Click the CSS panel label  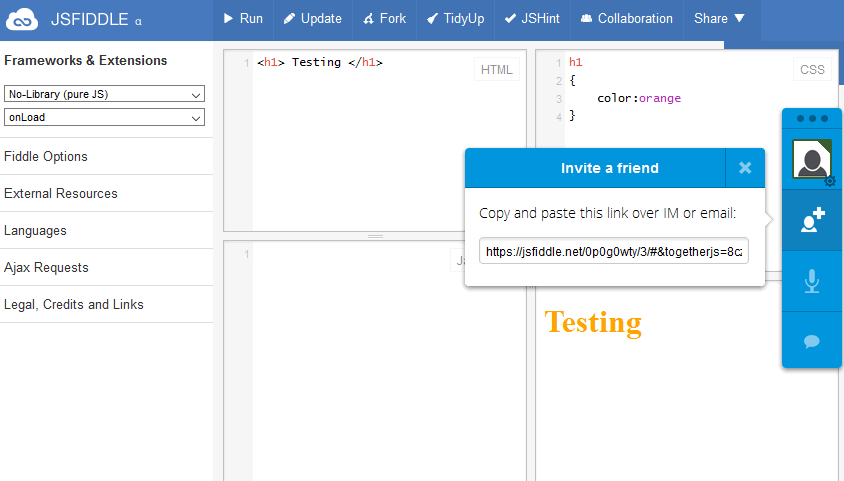tap(812, 69)
